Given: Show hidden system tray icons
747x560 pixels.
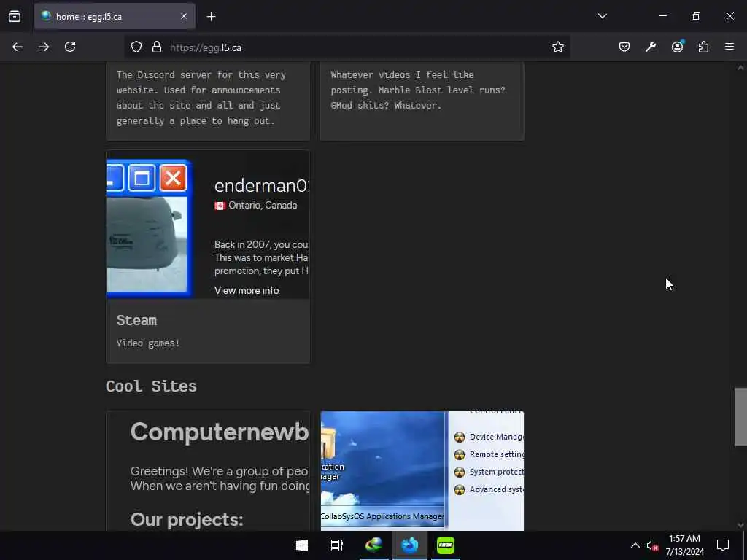Looking at the screenshot, I should (x=635, y=545).
